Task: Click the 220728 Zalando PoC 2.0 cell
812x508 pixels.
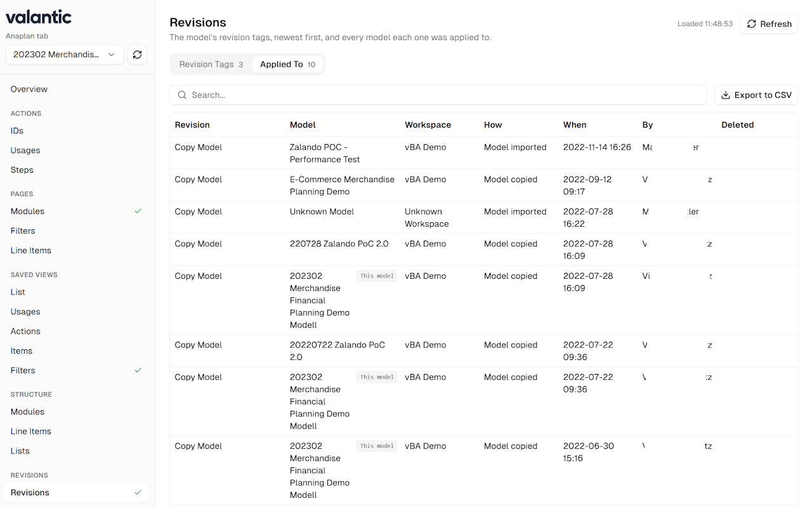Action: (339, 244)
